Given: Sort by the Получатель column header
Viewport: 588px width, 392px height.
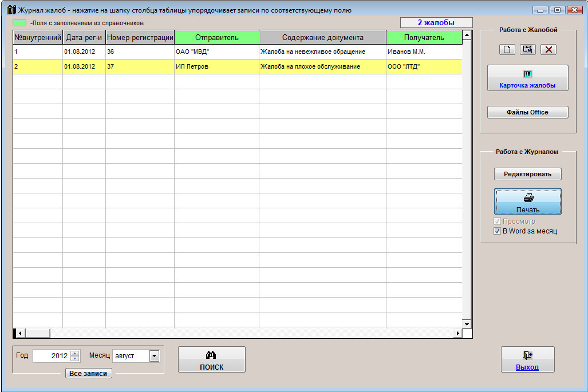Looking at the screenshot, I should tap(424, 37).
